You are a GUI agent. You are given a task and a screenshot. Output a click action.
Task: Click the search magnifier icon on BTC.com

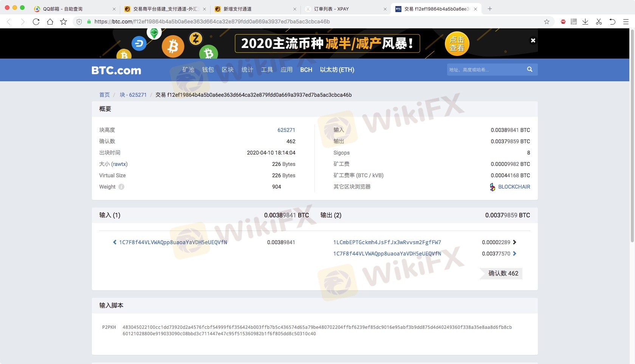tap(530, 69)
